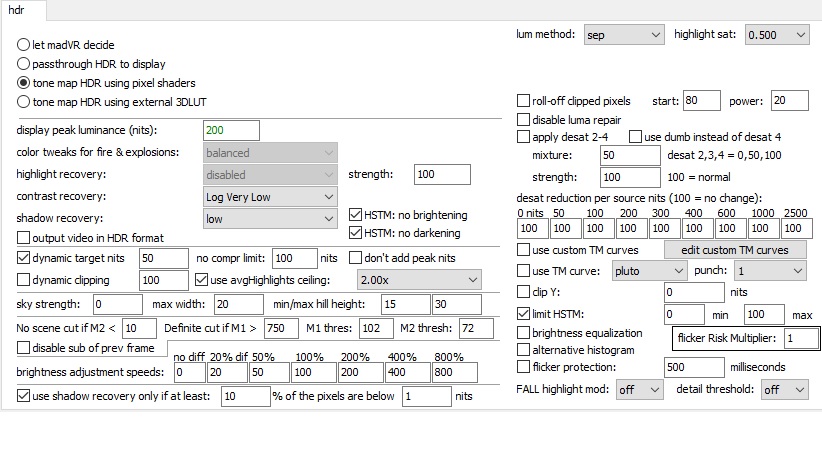
Task: Open the TM curve pluto dropdown
Action: 650,271
